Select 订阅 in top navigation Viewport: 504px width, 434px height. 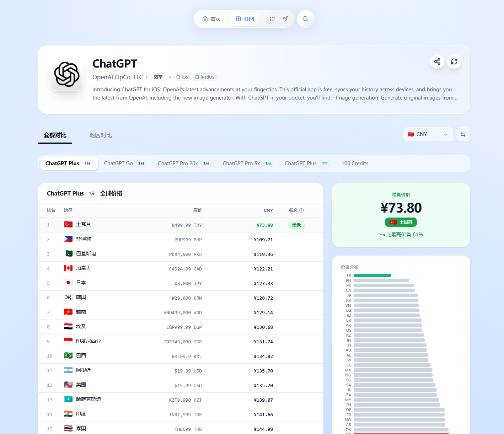click(x=245, y=19)
